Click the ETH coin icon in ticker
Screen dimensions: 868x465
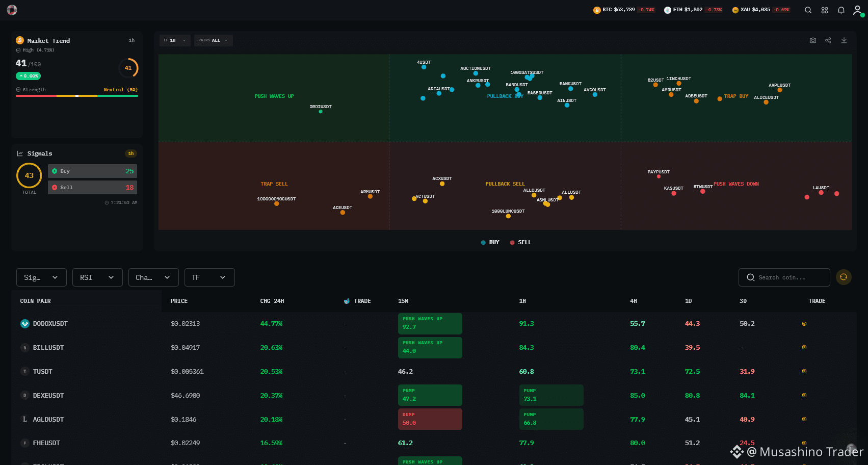coord(667,10)
